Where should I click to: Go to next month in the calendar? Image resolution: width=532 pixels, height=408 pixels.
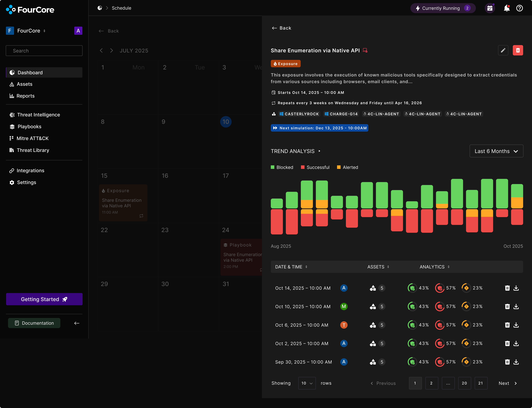click(x=111, y=51)
